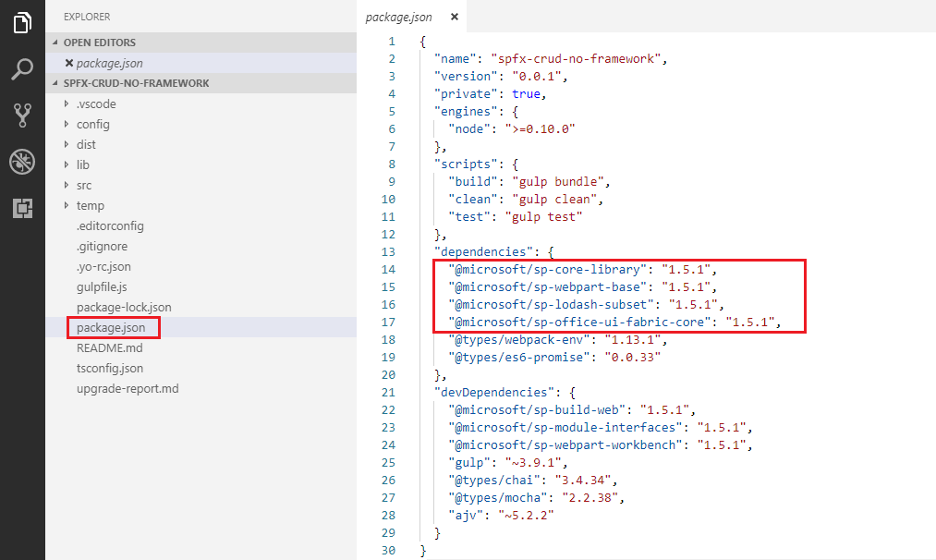
Task: Open the Source Control view icon
Action: pyautogui.click(x=22, y=116)
